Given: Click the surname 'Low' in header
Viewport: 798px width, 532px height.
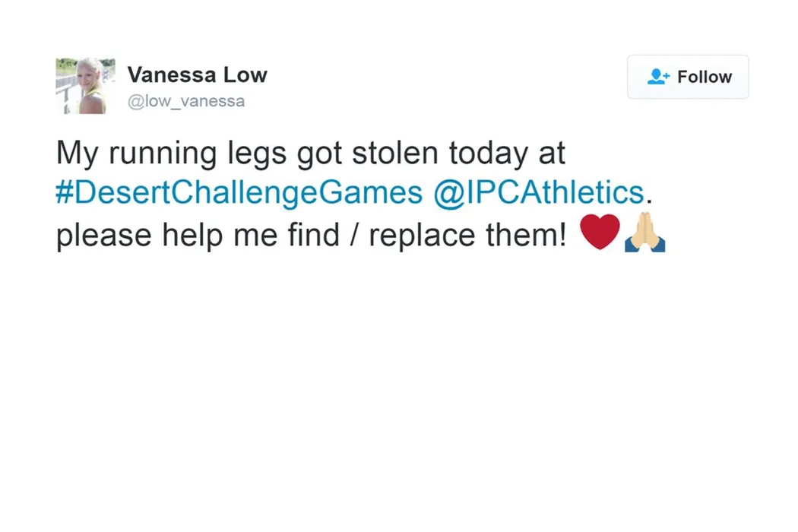Looking at the screenshot, I should [x=244, y=75].
